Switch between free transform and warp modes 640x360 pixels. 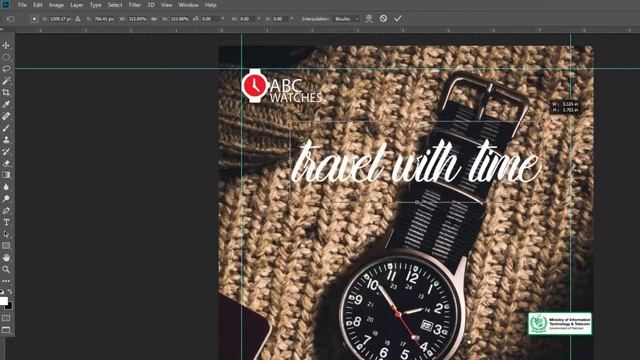[x=369, y=19]
